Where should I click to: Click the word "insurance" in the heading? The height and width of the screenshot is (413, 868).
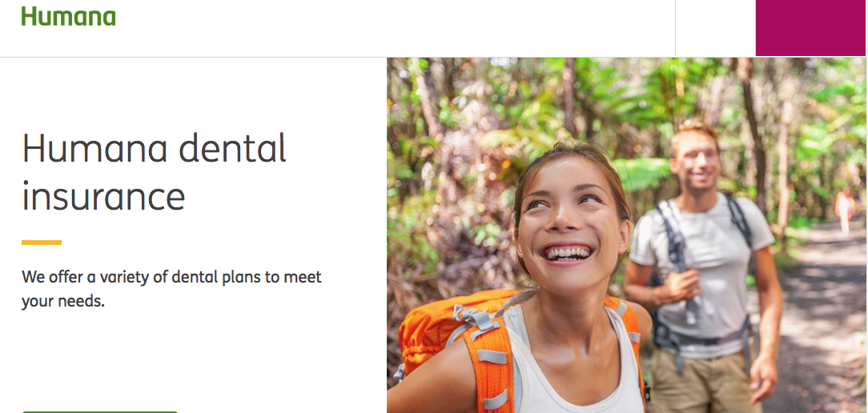coord(103,197)
